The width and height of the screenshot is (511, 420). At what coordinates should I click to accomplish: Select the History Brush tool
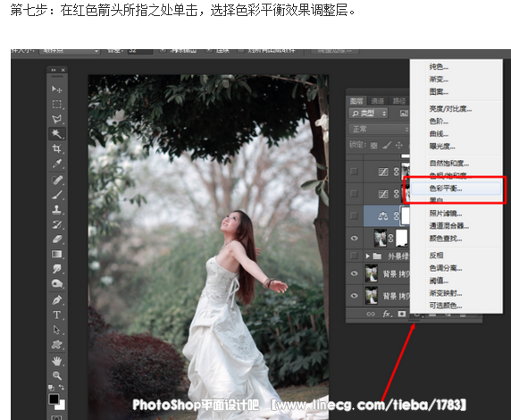(x=56, y=224)
